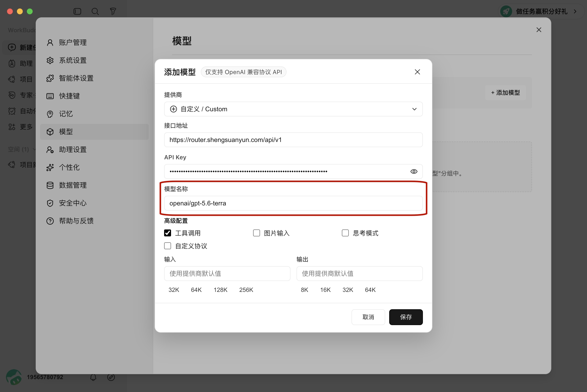Click the 项目 icon in background sidebar
Viewport: 587px width, 392px height.
click(x=12, y=79)
